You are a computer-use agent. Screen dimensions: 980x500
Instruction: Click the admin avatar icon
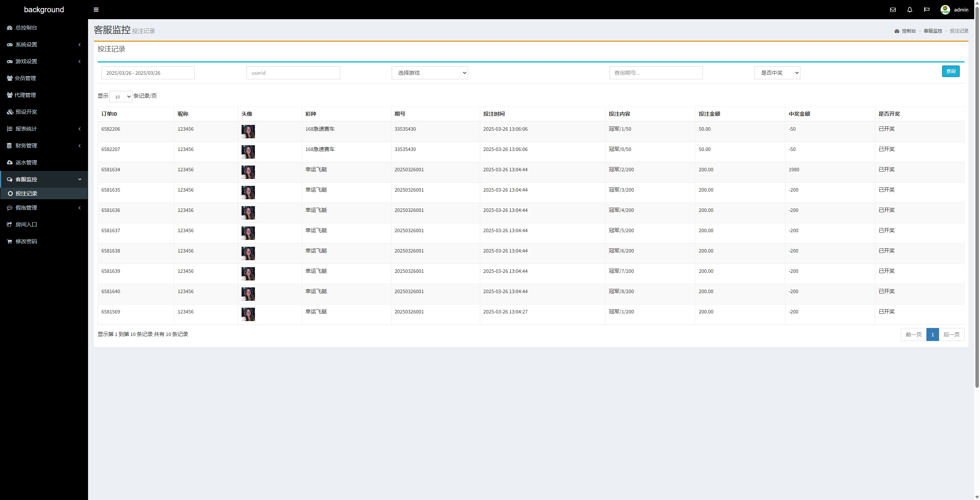[x=945, y=10]
